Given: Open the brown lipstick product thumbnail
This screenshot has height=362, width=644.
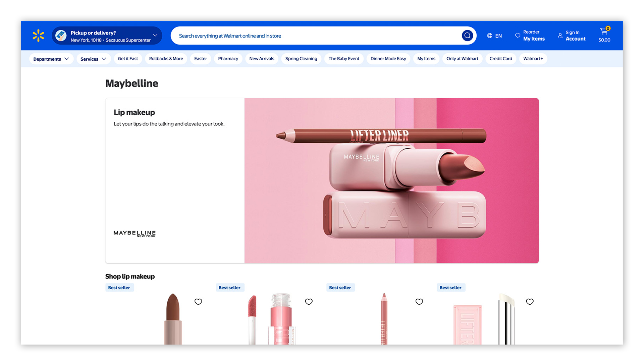Looking at the screenshot, I should (x=173, y=318).
